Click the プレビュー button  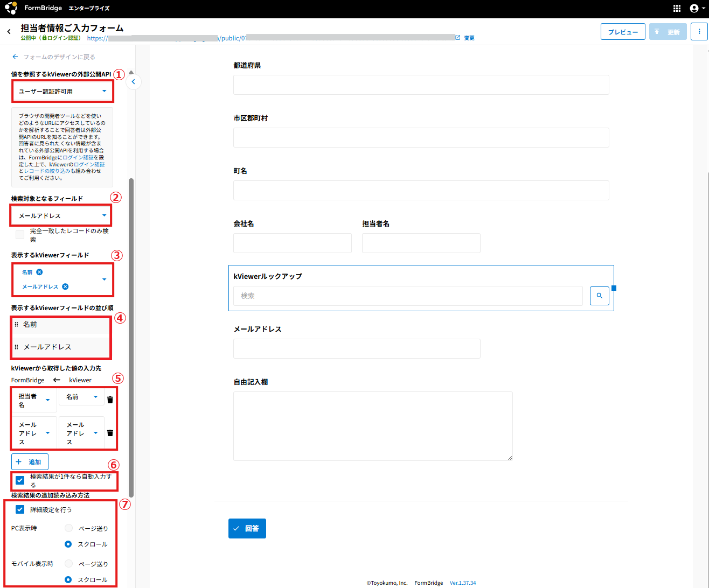coord(622,32)
